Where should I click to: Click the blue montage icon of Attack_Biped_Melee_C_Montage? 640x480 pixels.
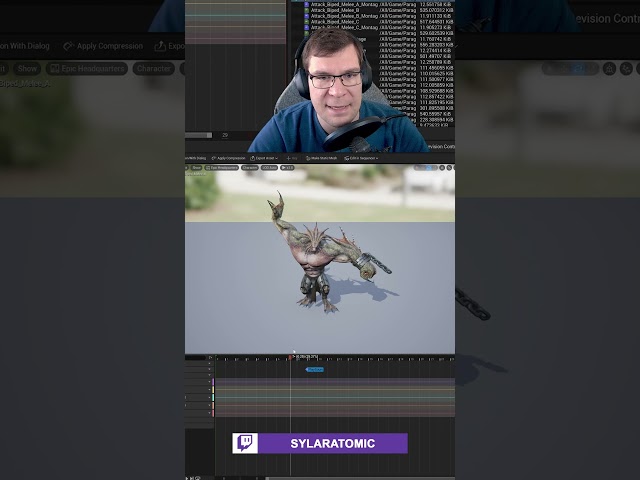[307, 27]
